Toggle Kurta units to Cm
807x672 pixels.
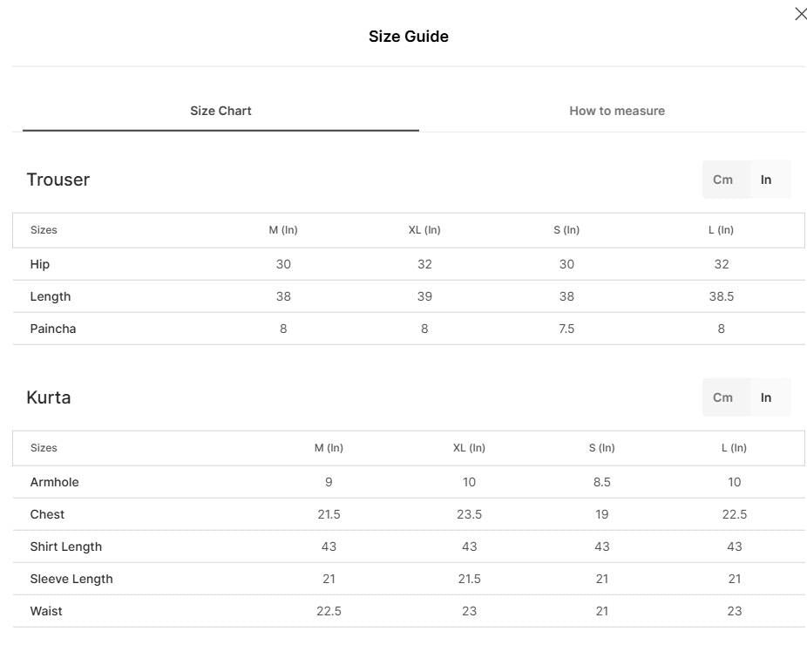722,397
